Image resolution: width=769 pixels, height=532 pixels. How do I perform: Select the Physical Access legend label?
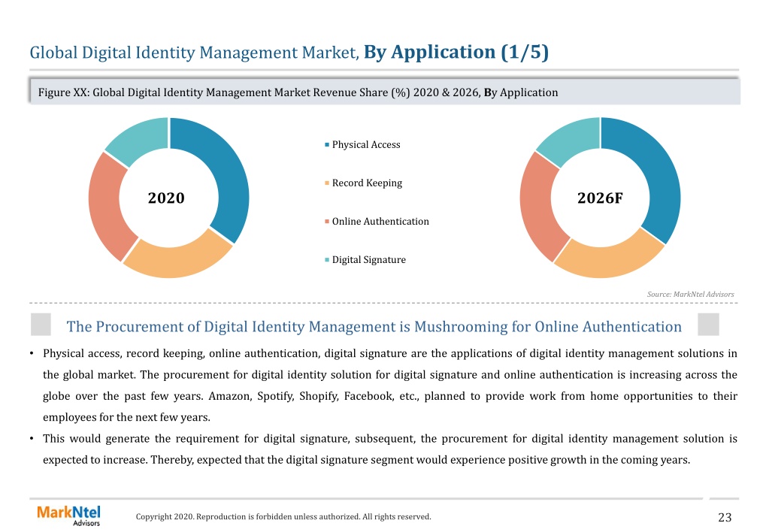(x=366, y=144)
